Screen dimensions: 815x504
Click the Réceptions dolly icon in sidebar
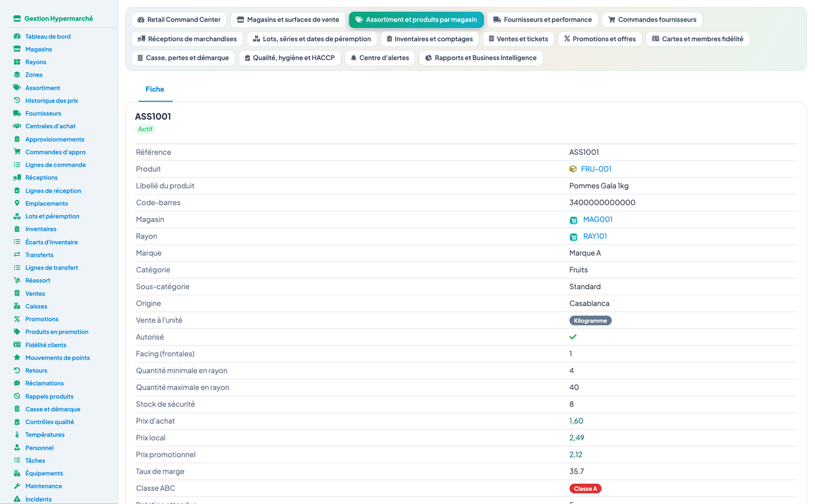coord(17,178)
